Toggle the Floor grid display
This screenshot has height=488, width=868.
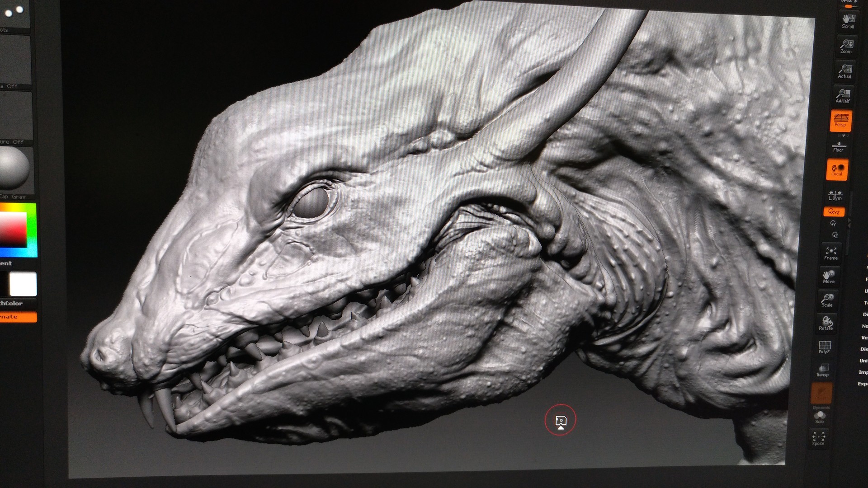coord(839,146)
